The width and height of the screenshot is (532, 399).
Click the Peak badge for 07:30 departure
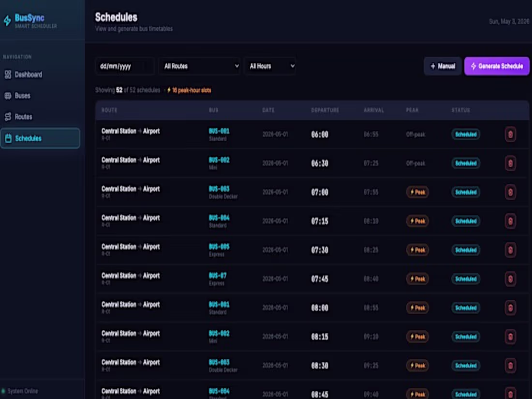(x=417, y=250)
